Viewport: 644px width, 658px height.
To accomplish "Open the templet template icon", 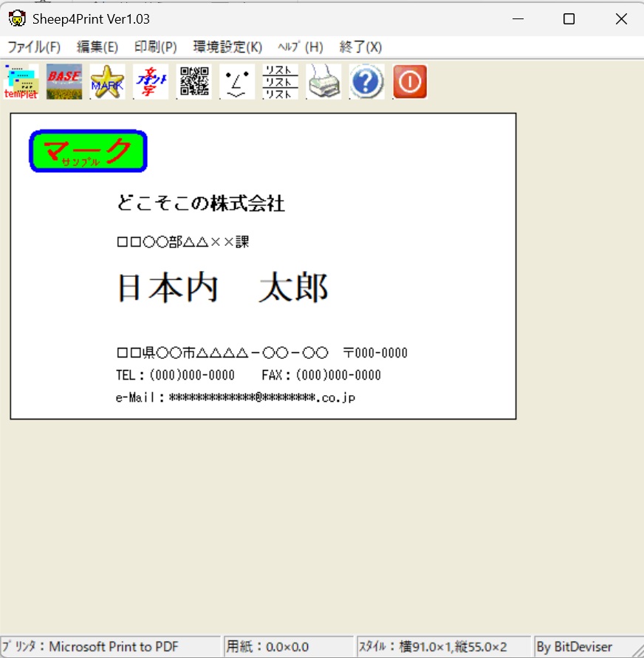I will tap(21, 82).
